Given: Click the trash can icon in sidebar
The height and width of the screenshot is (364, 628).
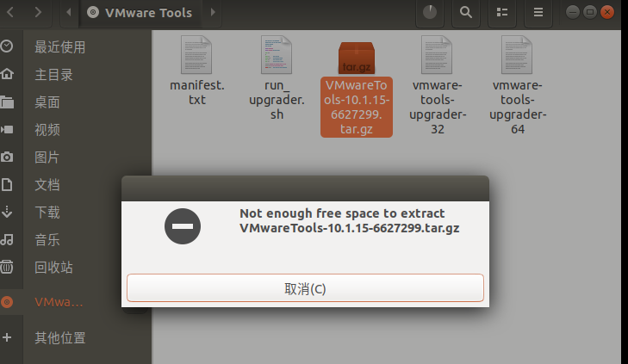Looking at the screenshot, I should 7,267.
